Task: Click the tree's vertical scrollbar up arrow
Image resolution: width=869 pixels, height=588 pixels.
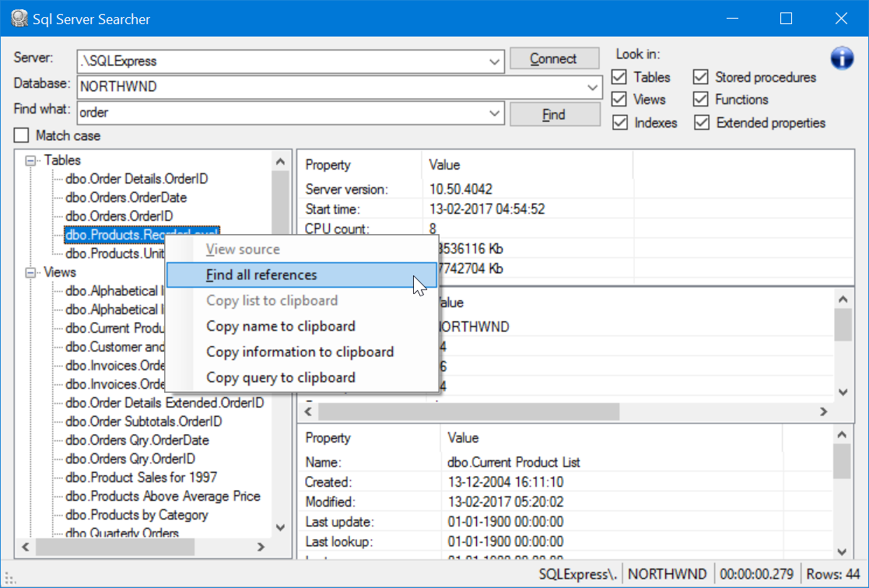Action: tap(280, 161)
